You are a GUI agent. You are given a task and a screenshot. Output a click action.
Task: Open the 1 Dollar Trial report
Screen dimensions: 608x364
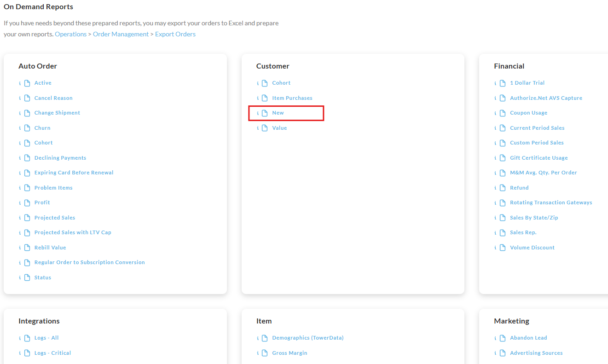(527, 83)
